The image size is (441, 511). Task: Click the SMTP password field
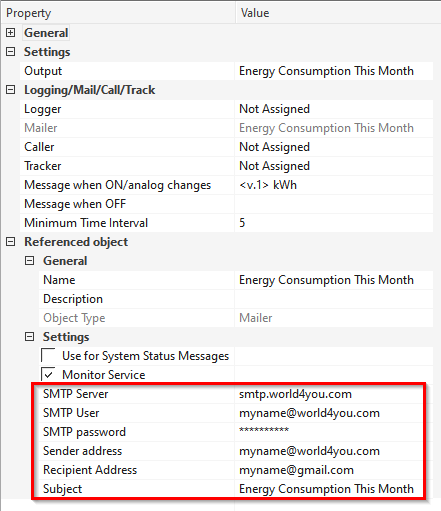click(x=329, y=432)
